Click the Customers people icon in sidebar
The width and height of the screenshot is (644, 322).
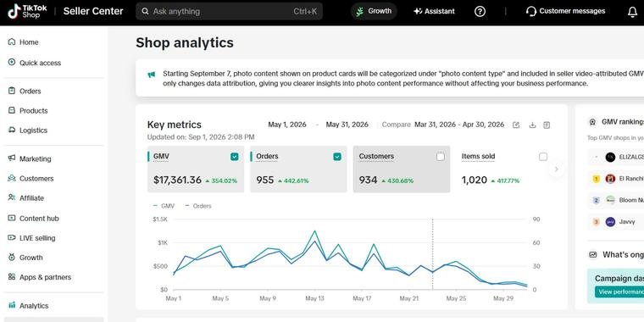pos(12,178)
